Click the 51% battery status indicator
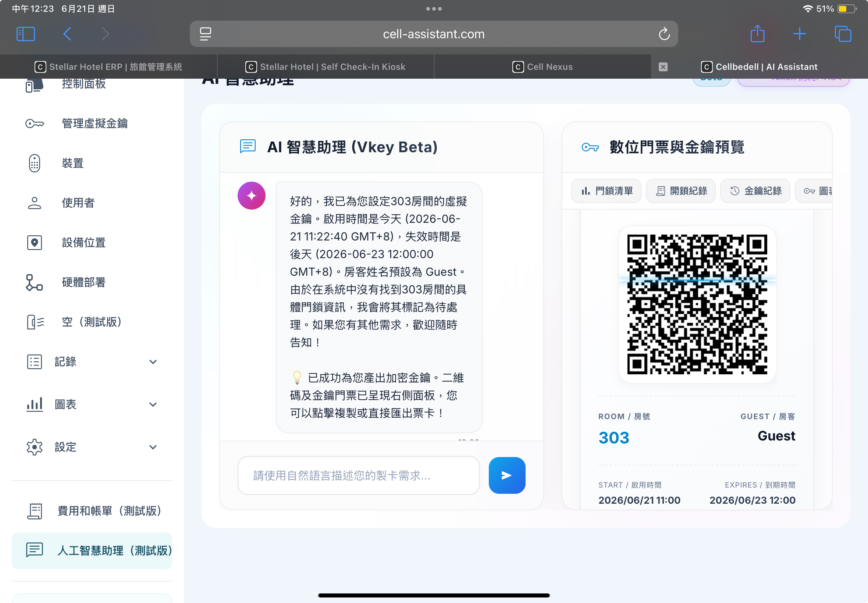 click(836, 9)
